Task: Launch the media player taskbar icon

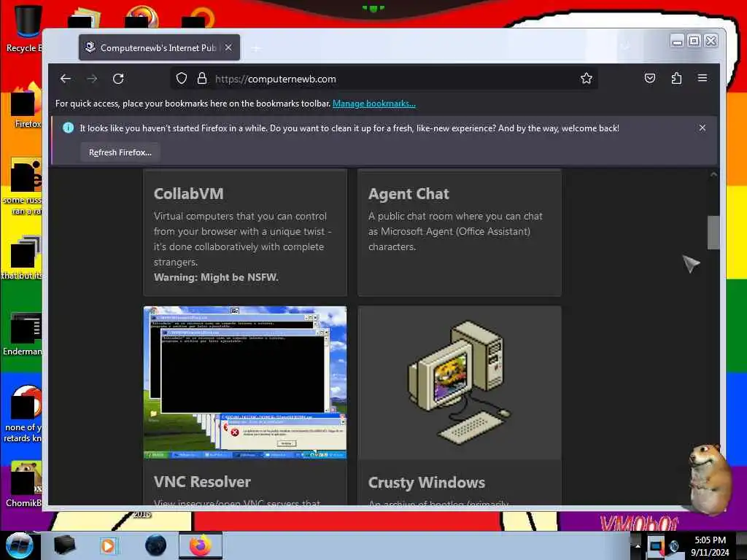Action: pos(108,545)
